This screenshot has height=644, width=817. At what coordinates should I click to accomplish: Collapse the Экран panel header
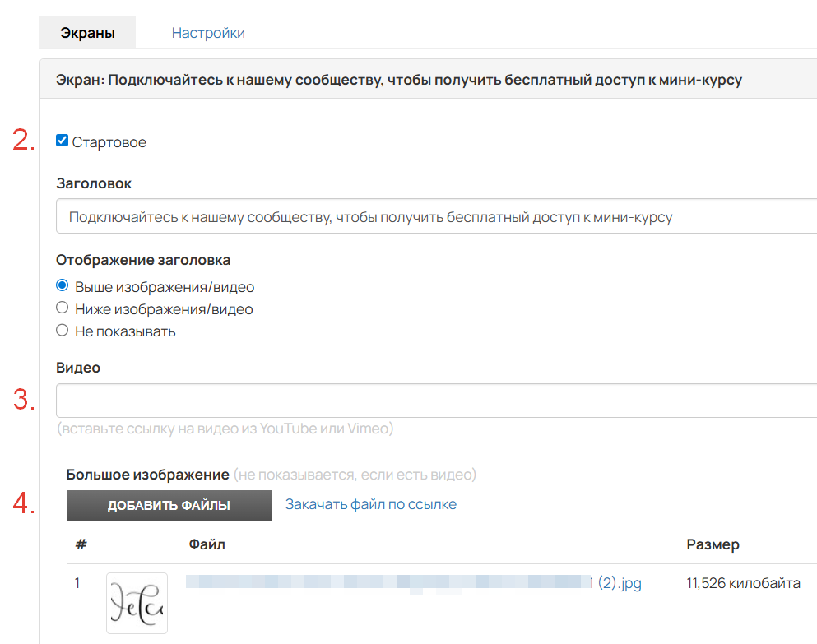[398, 80]
